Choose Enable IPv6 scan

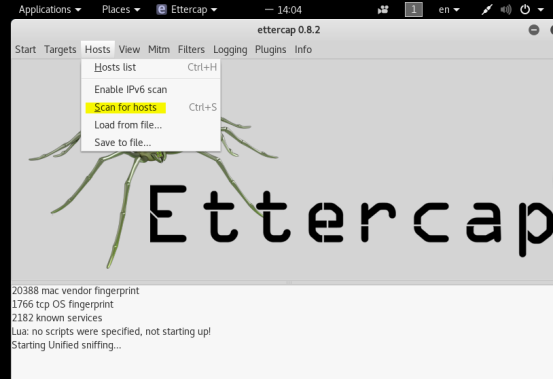point(151,89)
